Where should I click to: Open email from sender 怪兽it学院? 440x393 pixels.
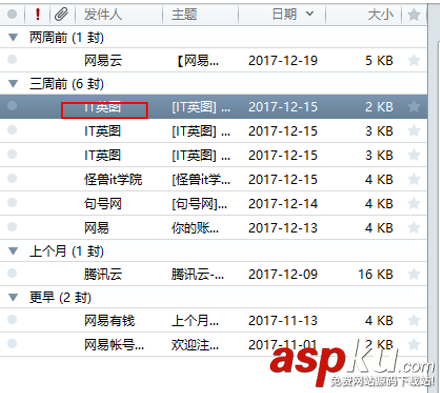point(113,180)
